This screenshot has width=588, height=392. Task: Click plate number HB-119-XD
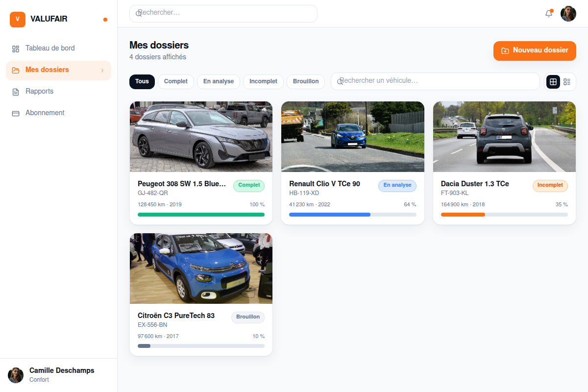click(x=304, y=193)
